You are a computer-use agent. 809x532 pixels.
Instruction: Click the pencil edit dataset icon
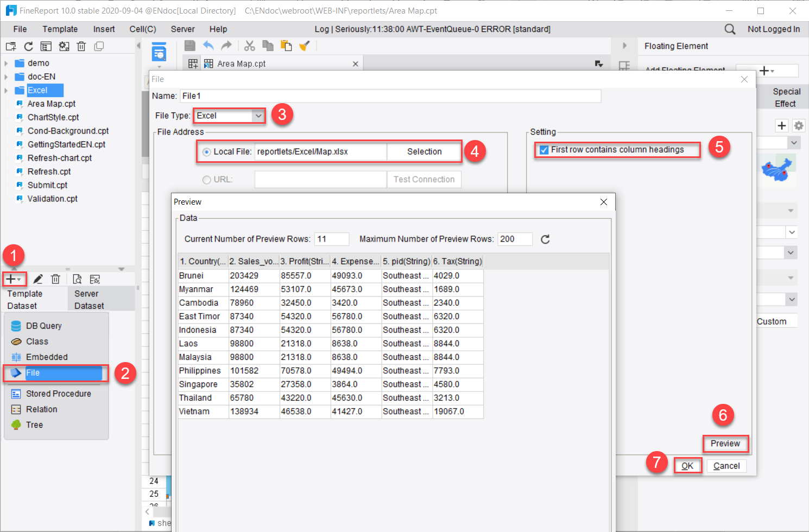pyautogui.click(x=37, y=279)
